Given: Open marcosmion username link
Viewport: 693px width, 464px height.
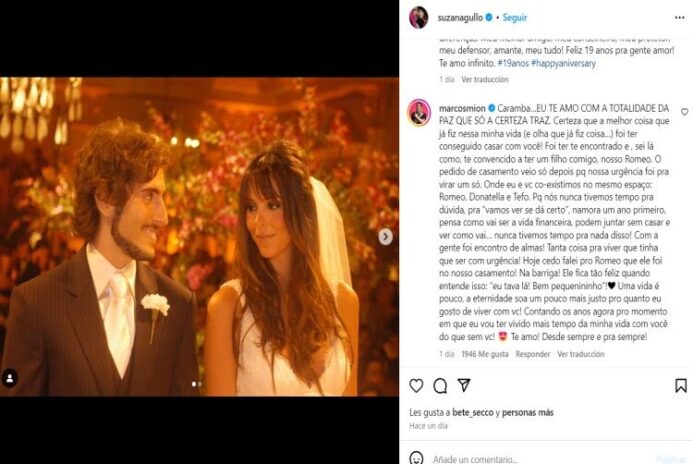Looking at the screenshot, I should (x=462, y=108).
